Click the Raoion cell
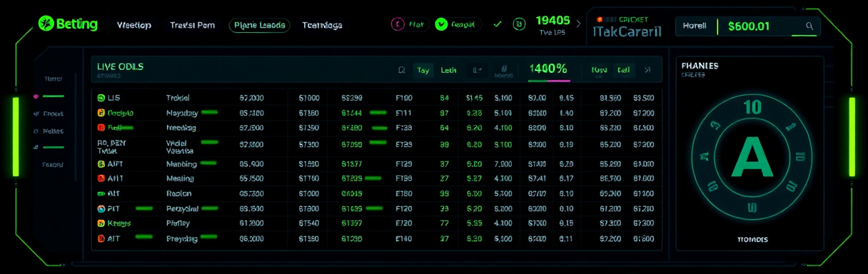 click(x=178, y=193)
